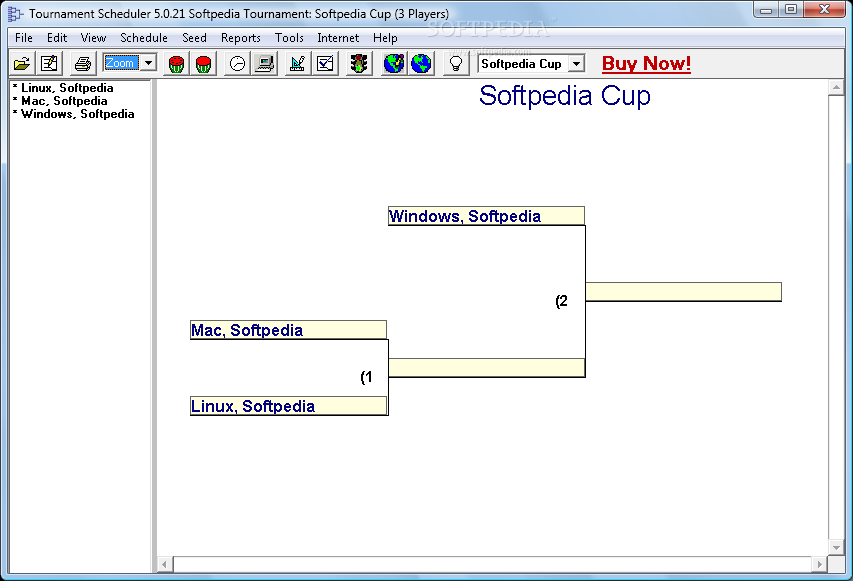Open the Edit menu
The height and width of the screenshot is (581, 853).
click(57, 38)
